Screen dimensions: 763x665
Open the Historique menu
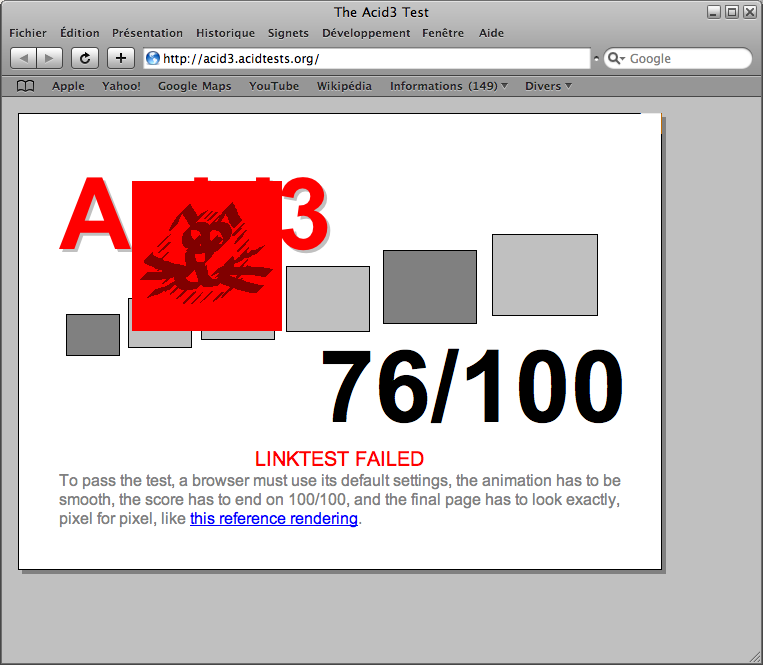click(225, 33)
